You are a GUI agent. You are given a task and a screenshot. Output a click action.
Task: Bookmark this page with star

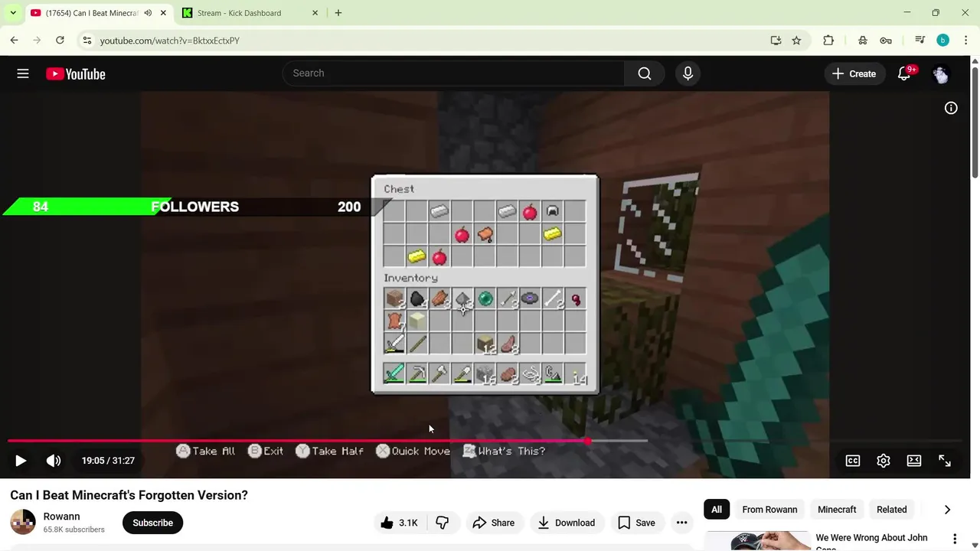point(796,41)
